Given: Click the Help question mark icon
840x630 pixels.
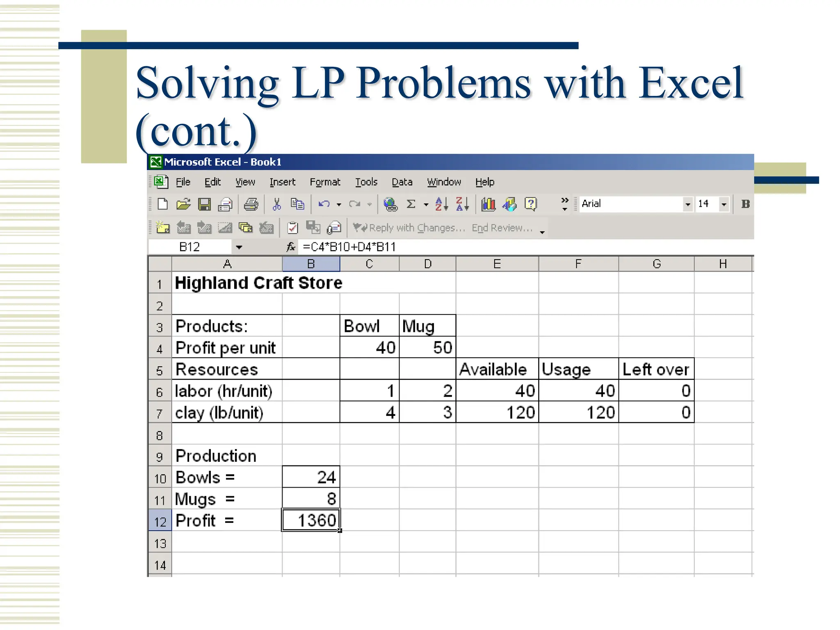Looking at the screenshot, I should click(531, 204).
